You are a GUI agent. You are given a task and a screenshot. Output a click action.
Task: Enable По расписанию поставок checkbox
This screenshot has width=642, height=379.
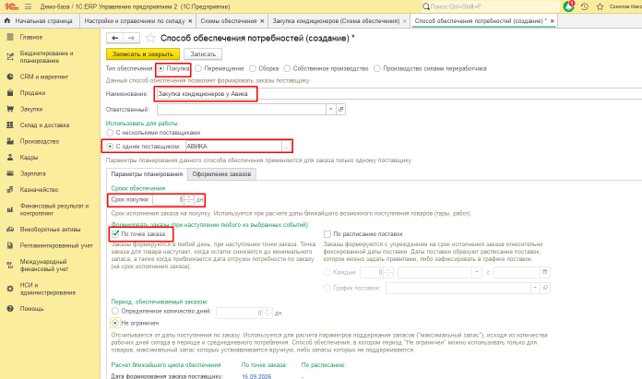(x=327, y=234)
